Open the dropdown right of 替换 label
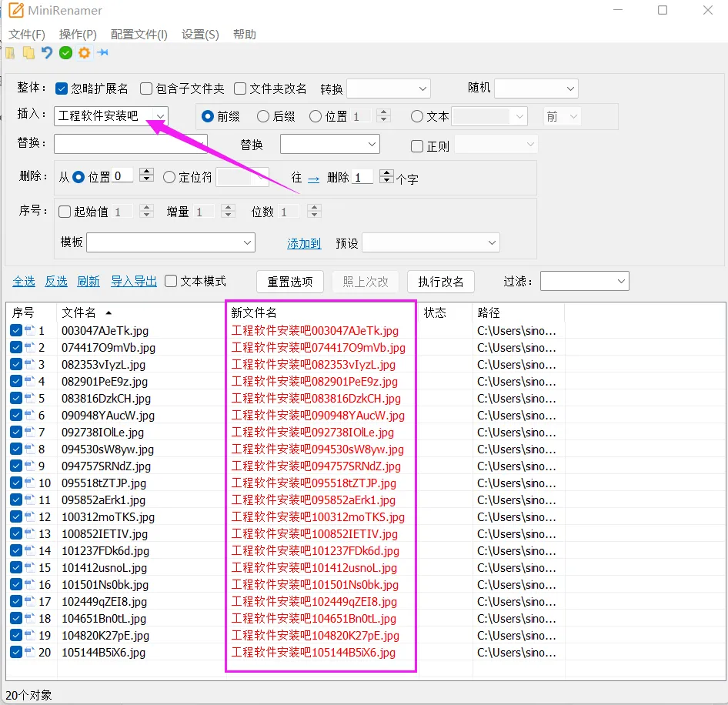 330,144
